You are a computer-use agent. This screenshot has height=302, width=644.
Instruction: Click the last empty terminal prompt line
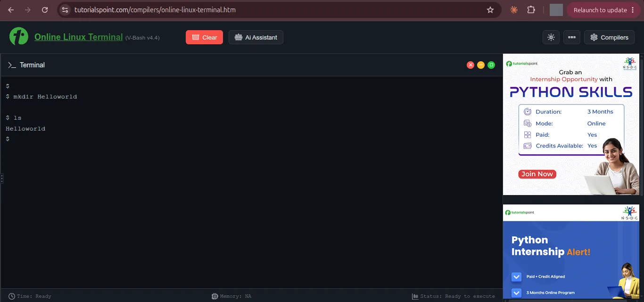click(x=8, y=139)
